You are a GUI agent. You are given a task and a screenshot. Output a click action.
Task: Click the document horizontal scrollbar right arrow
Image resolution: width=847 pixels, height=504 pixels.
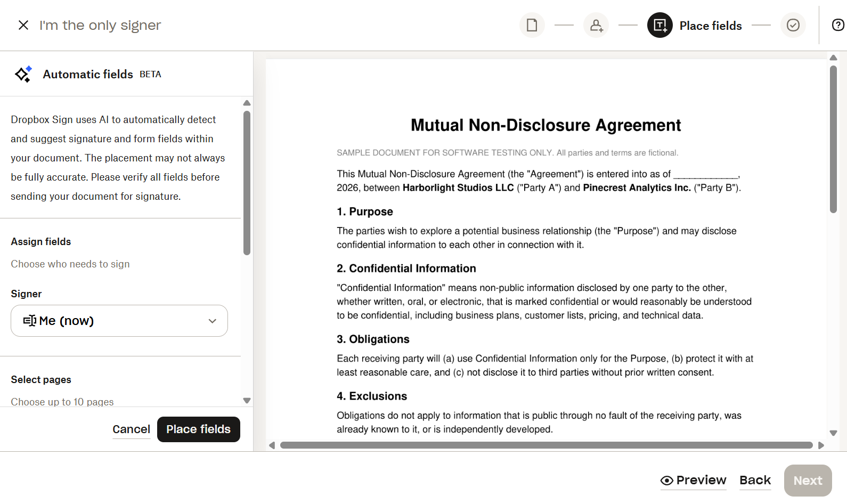pos(821,445)
